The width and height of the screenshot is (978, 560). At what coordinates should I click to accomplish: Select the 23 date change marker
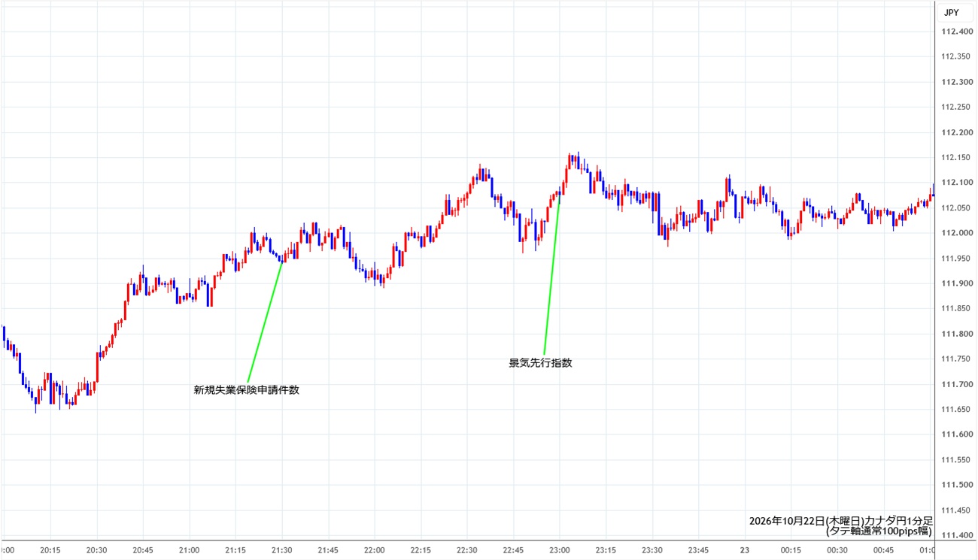744,549
